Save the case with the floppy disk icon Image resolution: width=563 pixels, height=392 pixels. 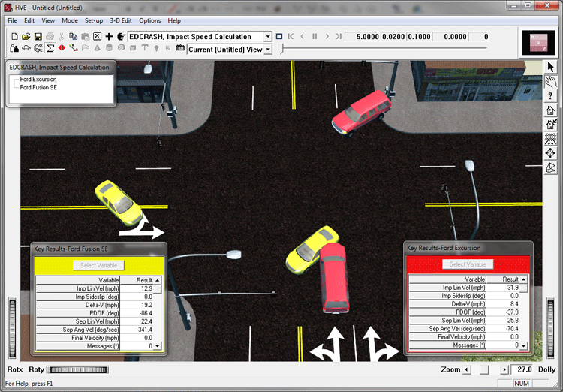(38, 36)
